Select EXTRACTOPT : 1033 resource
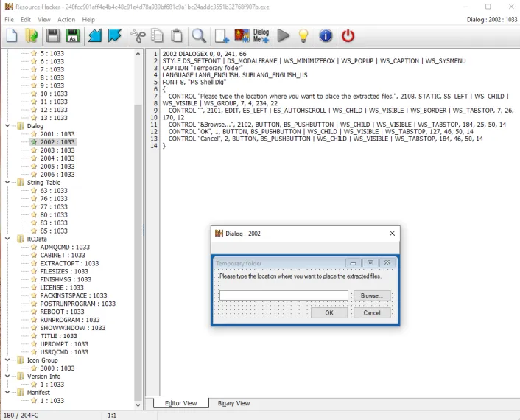Screen dimensions: 520x420 [70, 263]
